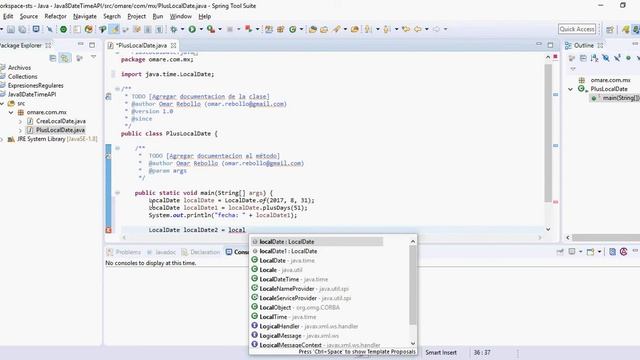Open the Project menu
640x360 pixels.
[x=136, y=16]
